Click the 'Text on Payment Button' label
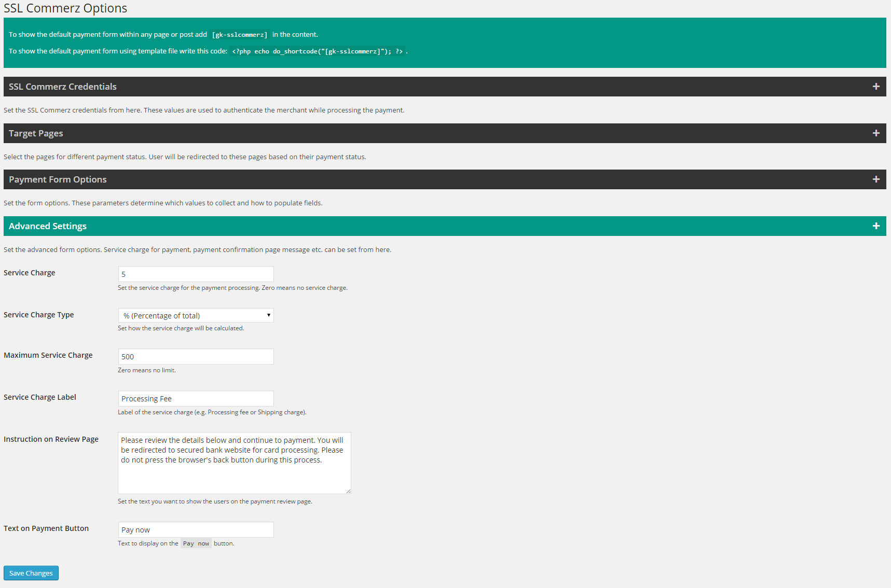Screen dimensions: 891x588 (46, 528)
